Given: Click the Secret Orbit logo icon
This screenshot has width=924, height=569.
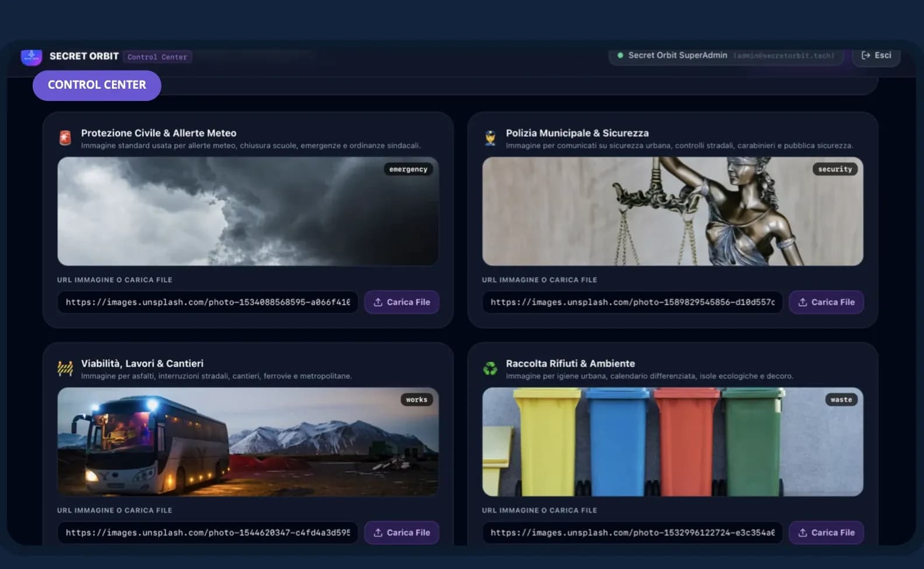Looking at the screenshot, I should pos(32,57).
